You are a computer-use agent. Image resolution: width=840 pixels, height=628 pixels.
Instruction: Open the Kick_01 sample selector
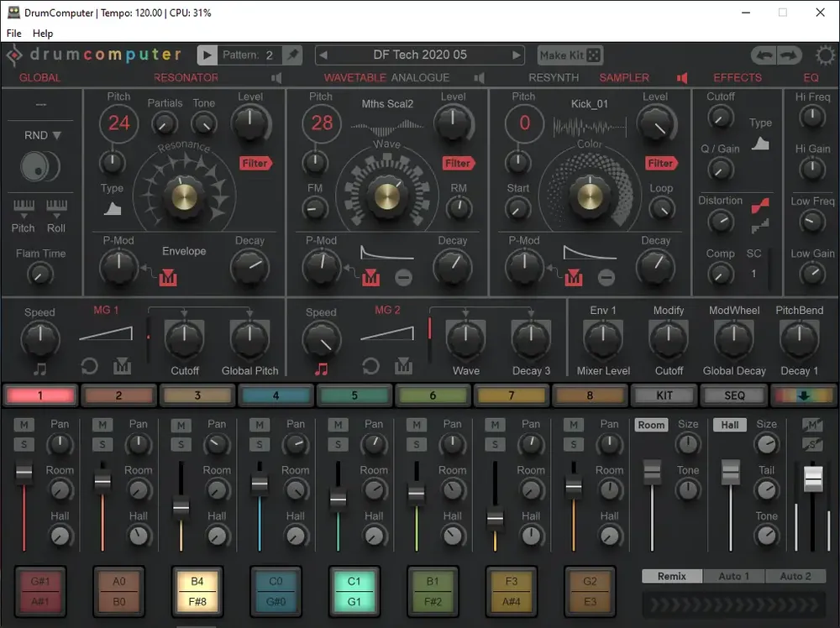(x=590, y=104)
